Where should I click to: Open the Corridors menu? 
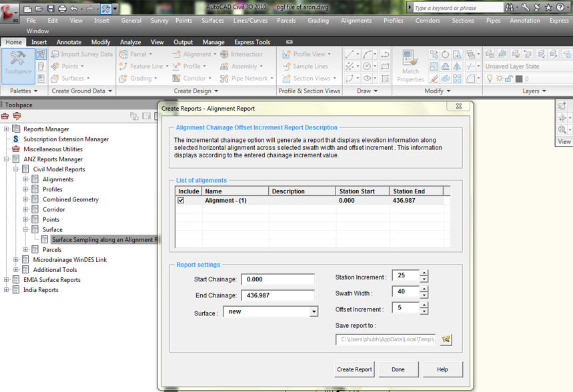tap(428, 21)
